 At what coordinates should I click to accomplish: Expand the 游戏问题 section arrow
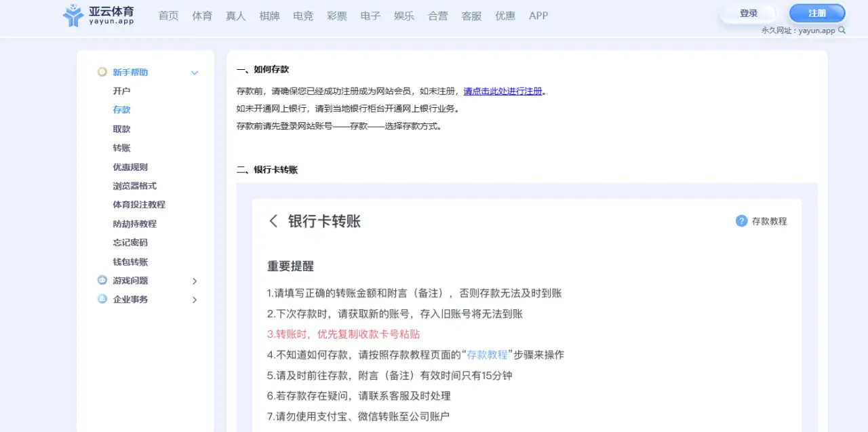(195, 281)
